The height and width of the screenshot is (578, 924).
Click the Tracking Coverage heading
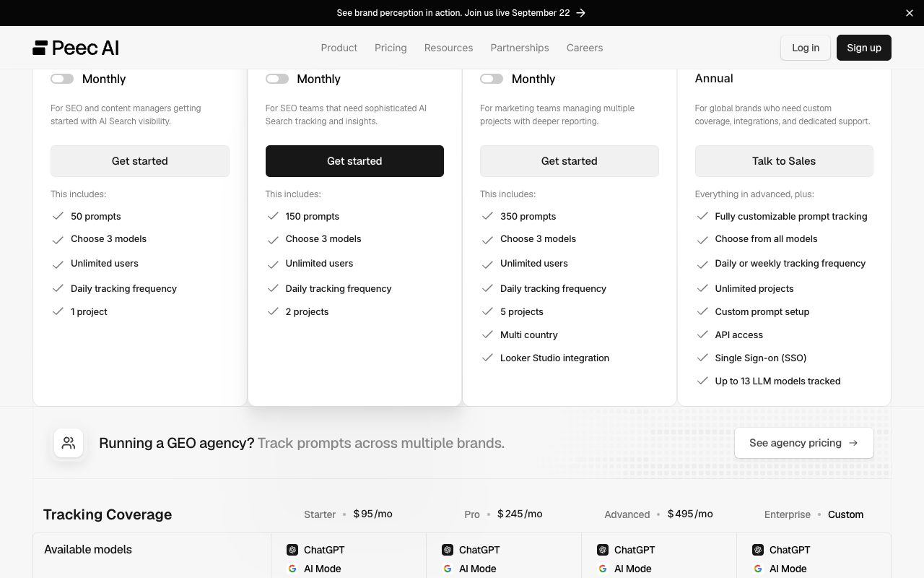108,514
